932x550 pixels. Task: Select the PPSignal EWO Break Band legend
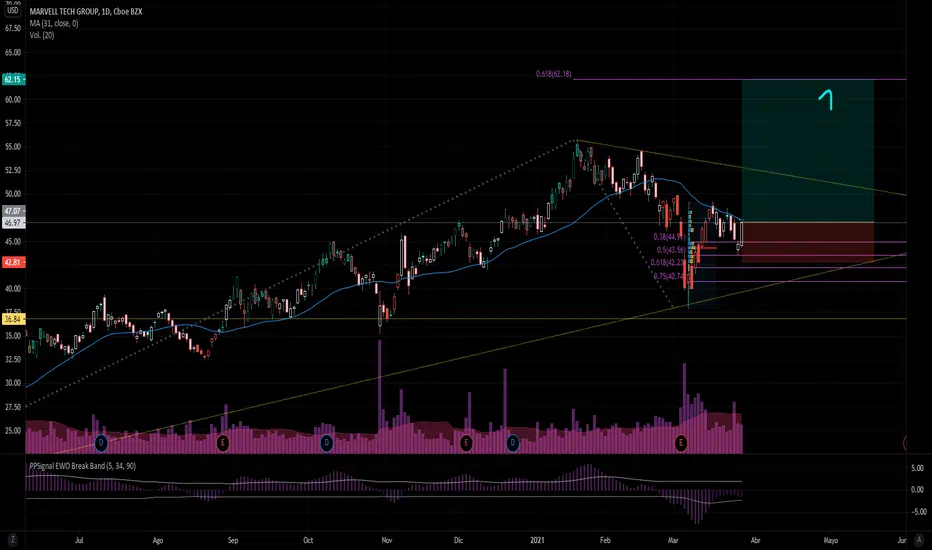pos(82,466)
